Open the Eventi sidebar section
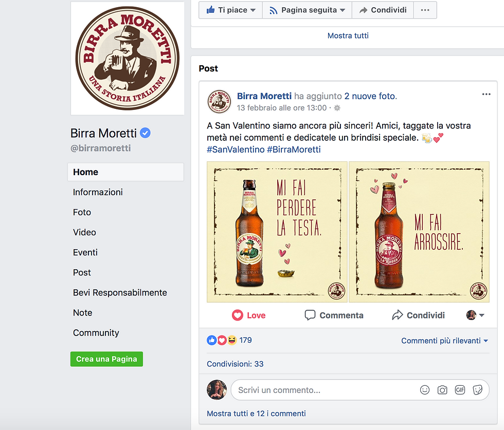 pos(85,252)
